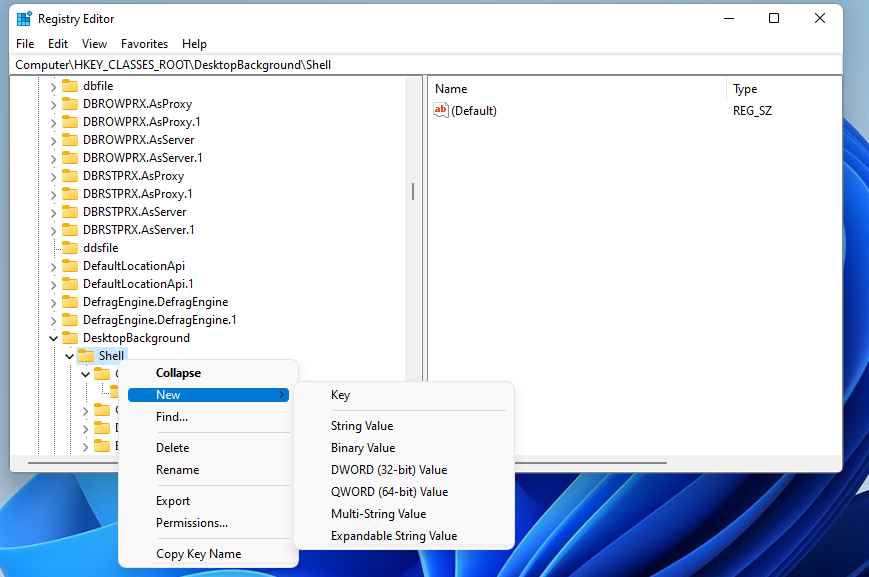Click the DefragEngine.DefragEngine folder icon
Image resolution: width=869 pixels, height=577 pixels.
pos(70,301)
